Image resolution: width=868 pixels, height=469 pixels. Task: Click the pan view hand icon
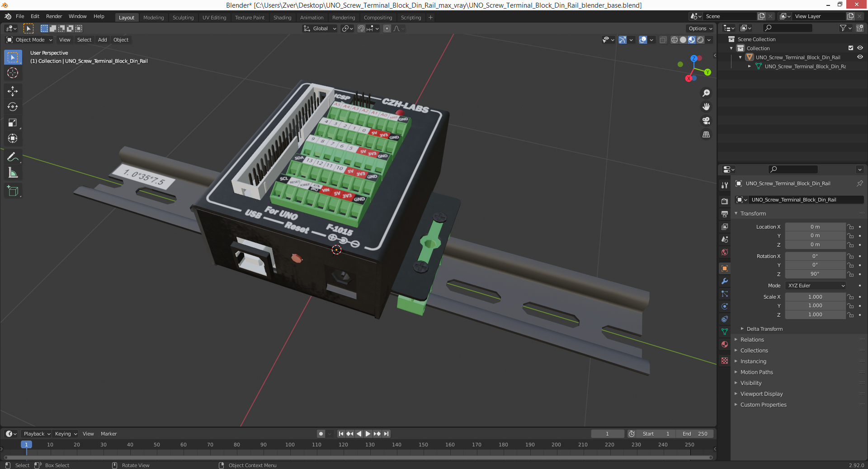click(x=706, y=107)
